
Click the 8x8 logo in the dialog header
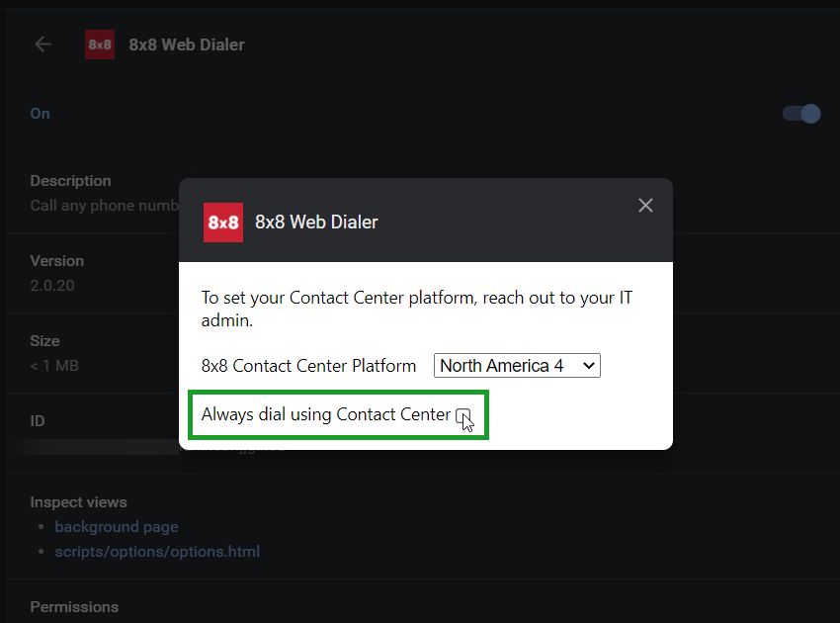pos(223,222)
